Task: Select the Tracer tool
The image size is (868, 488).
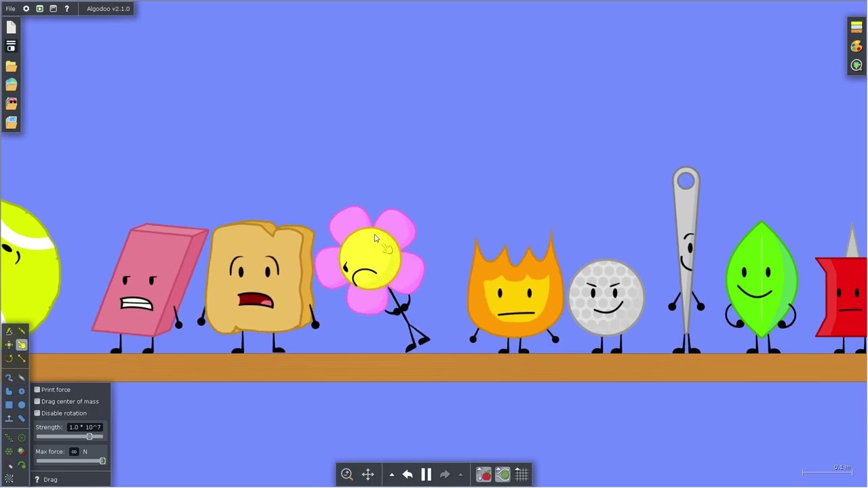Action: pyautogui.click(x=22, y=465)
